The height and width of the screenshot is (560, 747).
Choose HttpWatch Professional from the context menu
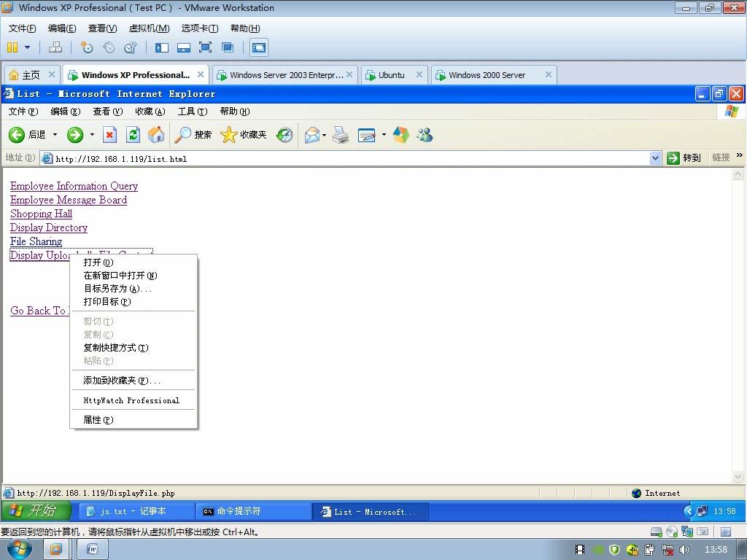[133, 400]
